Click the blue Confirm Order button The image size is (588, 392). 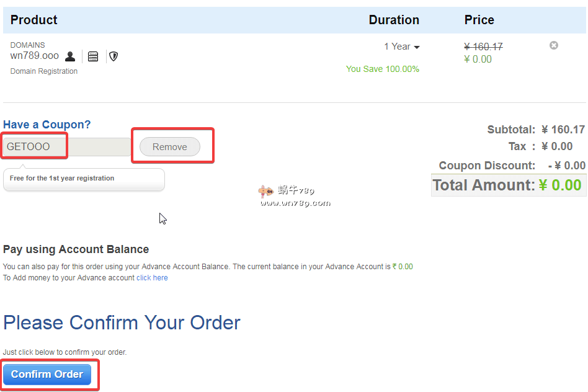[47, 375]
